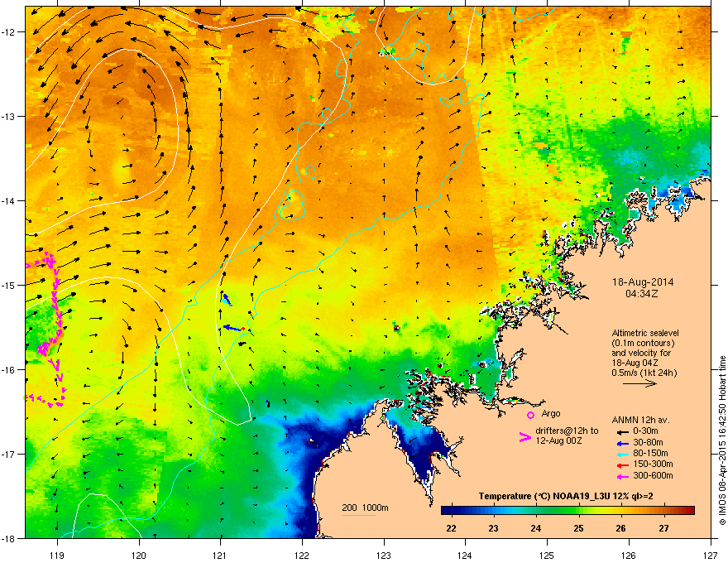
Task: Click the '300-600m' depth label
Action: 653,475
